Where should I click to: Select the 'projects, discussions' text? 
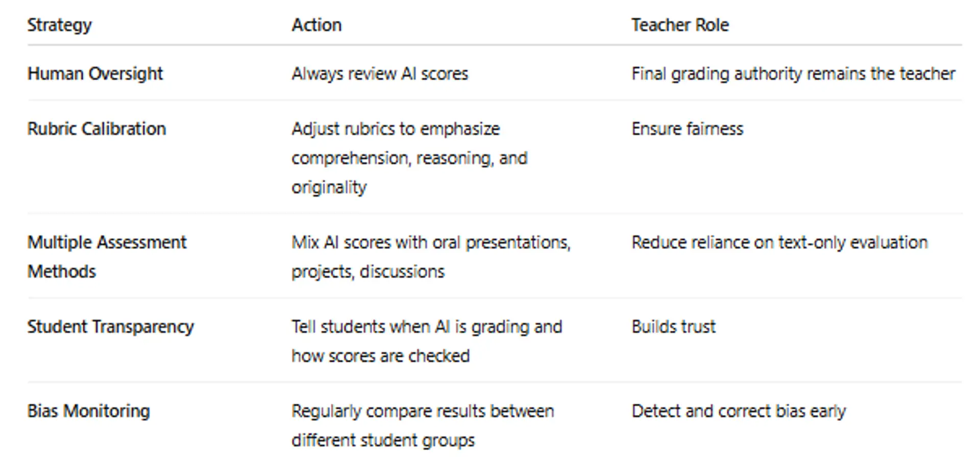368,271
